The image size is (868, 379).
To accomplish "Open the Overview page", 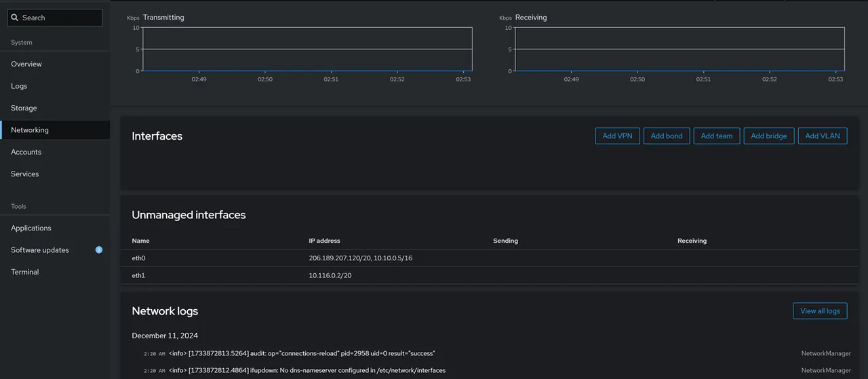I will coord(55,64).
